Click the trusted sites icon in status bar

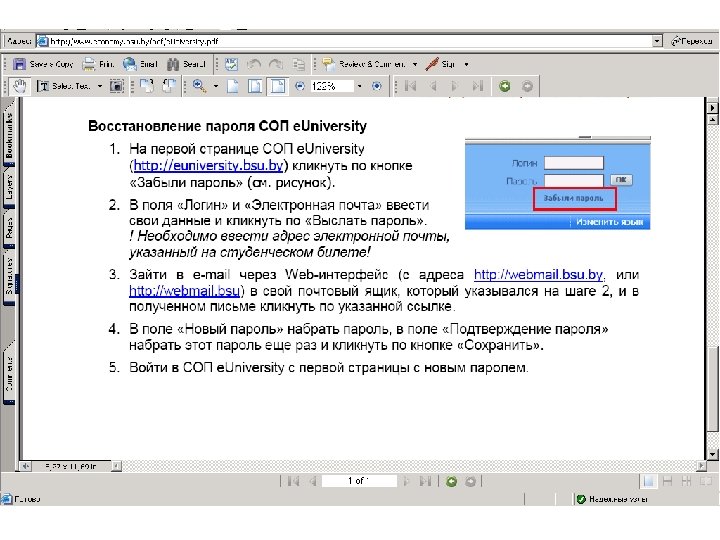click(581, 499)
